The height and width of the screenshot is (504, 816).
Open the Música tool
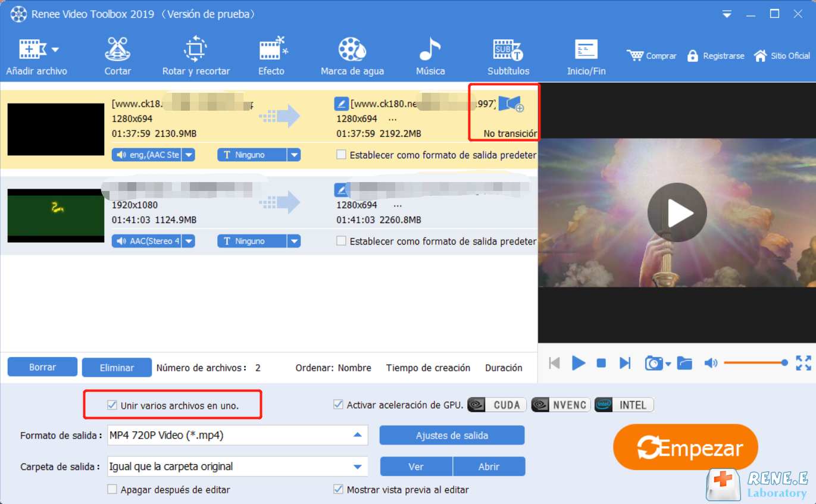click(x=430, y=57)
